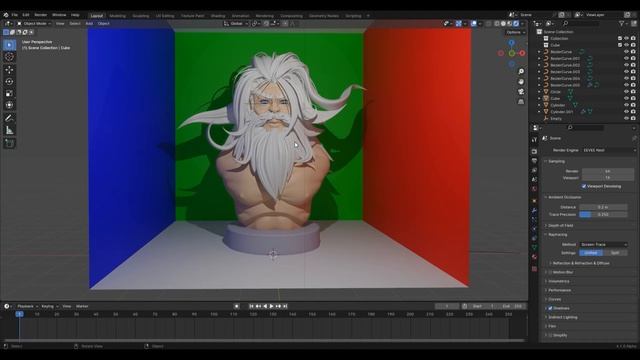Expand the Volumetrics panel

tap(559, 281)
